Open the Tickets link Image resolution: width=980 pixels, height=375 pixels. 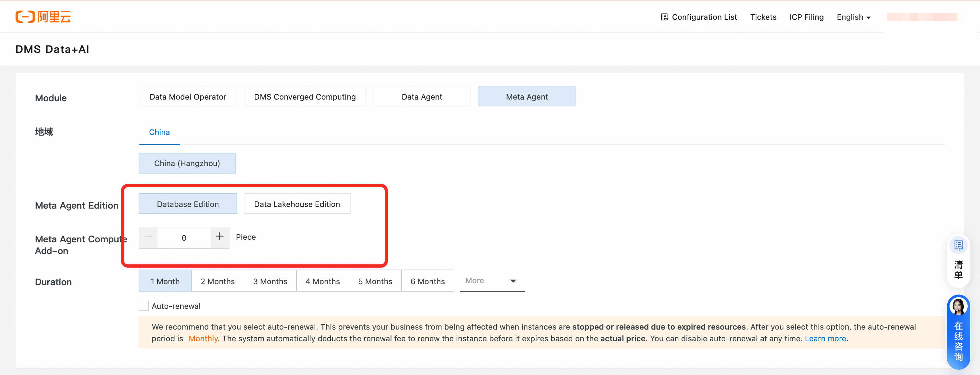click(x=763, y=17)
